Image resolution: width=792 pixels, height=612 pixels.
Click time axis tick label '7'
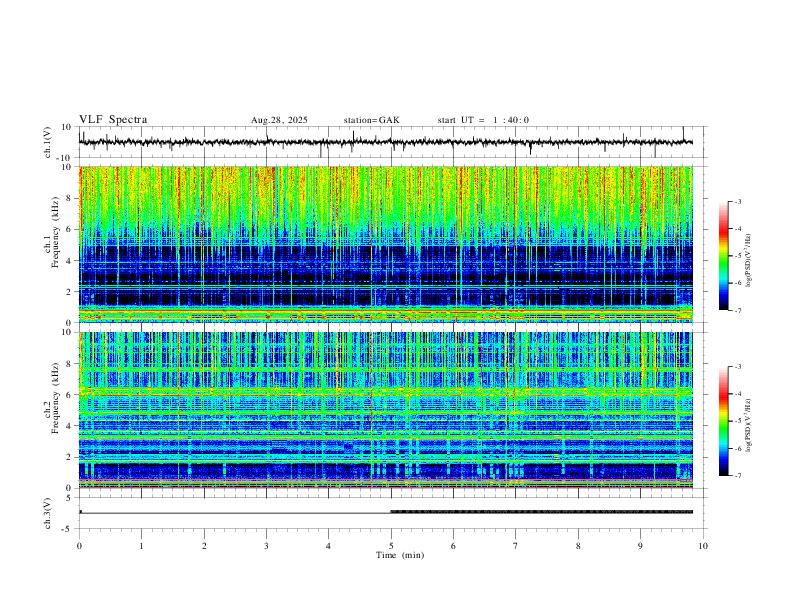pyautogui.click(x=516, y=546)
